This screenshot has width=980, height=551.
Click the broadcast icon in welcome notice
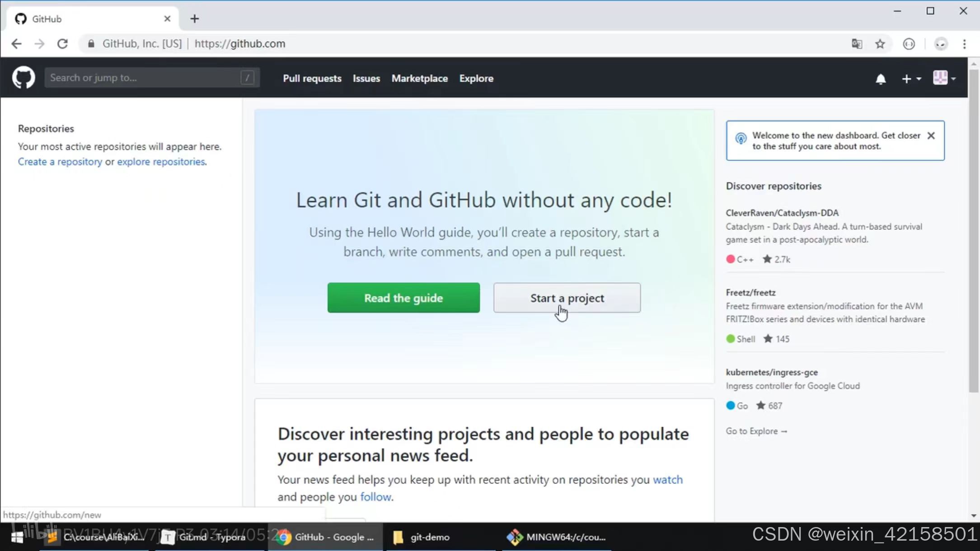(741, 138)
